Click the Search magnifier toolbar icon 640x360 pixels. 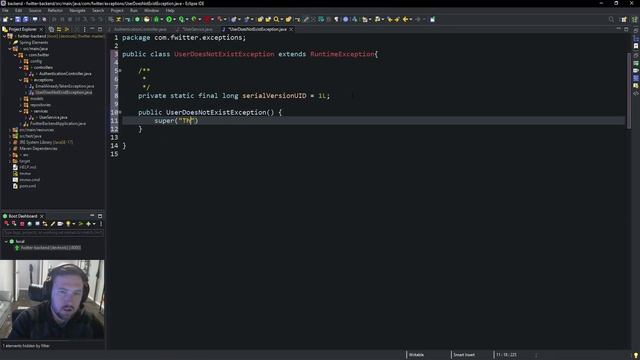coord(276,19)
